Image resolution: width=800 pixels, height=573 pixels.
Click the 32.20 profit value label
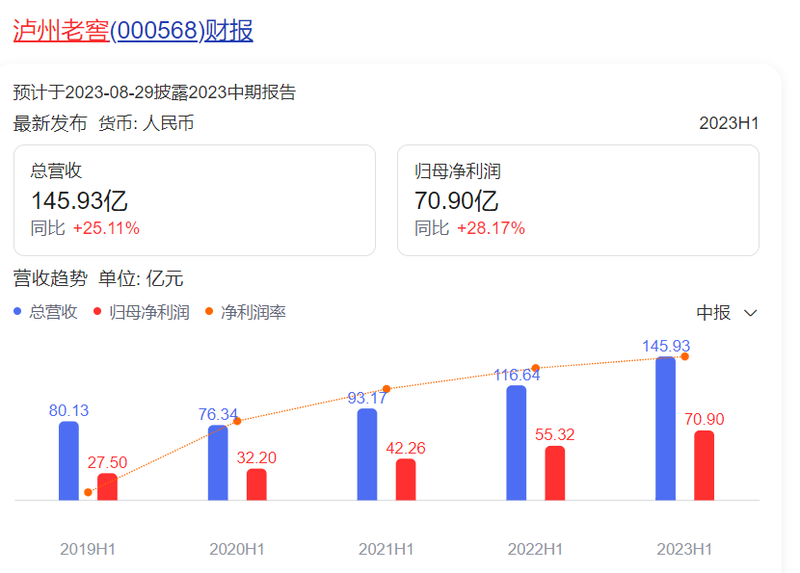coord(257,457)
